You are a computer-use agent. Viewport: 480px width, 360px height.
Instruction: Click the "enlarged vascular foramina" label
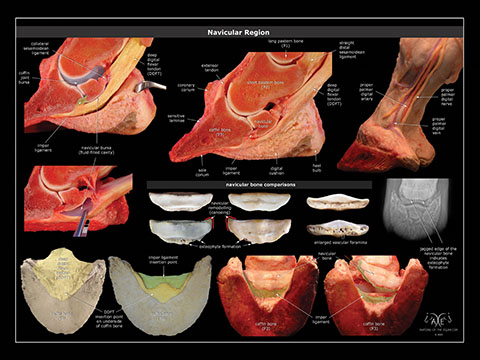coord(341,242)
